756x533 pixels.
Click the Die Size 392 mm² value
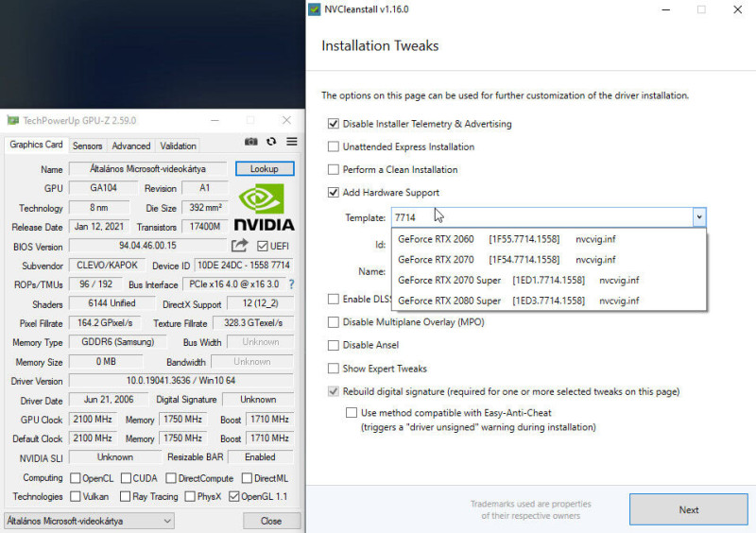[x=204, y=208]
